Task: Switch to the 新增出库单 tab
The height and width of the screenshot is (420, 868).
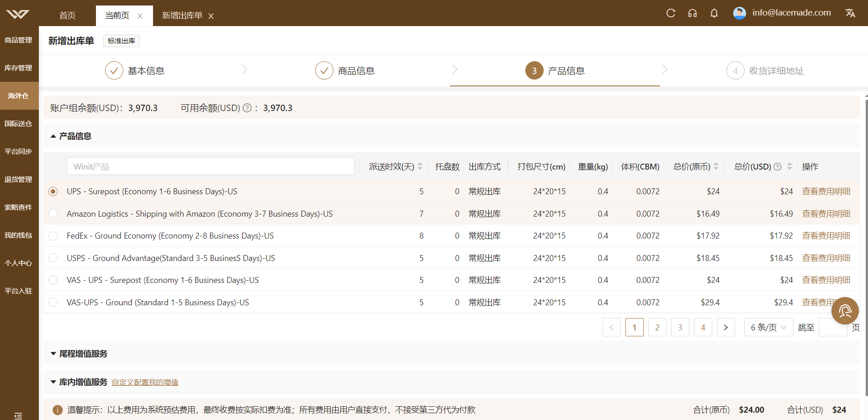Action: point(182,16)
